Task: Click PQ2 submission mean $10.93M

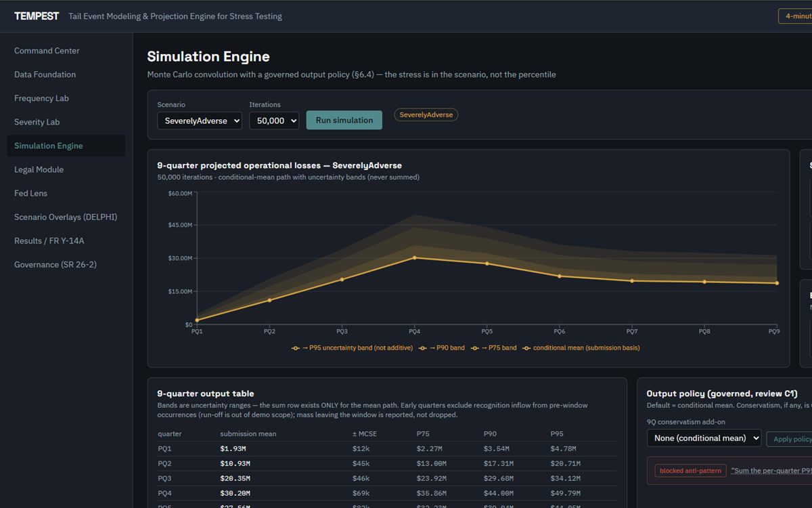Action: coord(235,463)
